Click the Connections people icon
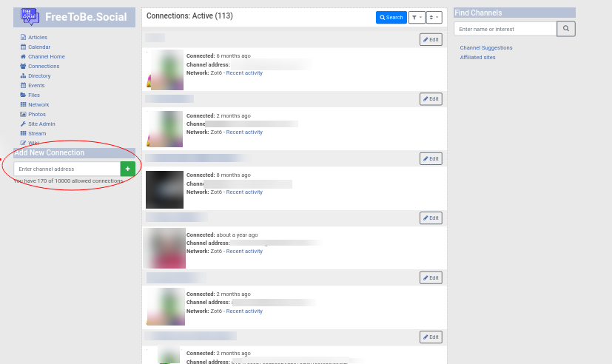 (x=23, y=66)
